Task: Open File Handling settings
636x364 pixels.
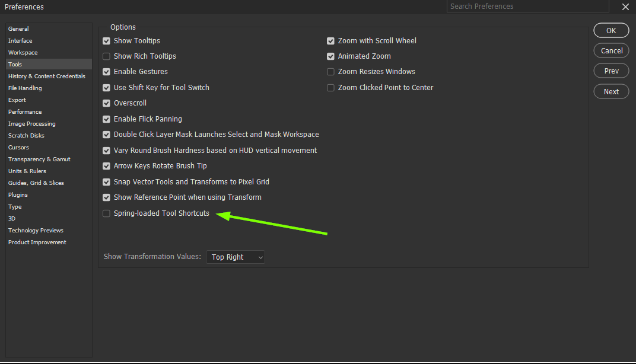Action: click(x=25, y=88)
